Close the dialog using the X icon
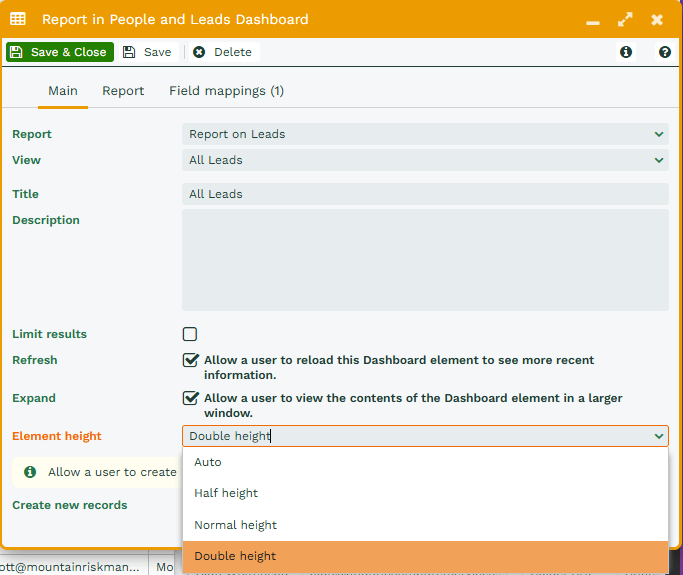 click(657, 19)
